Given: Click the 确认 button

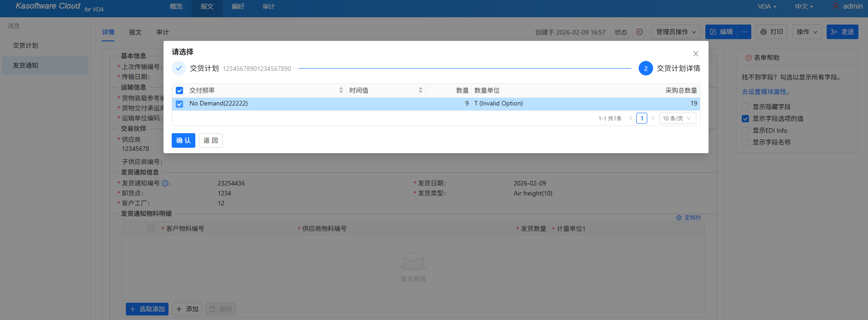Looking at the screenshot, I should tap(184, 140).
